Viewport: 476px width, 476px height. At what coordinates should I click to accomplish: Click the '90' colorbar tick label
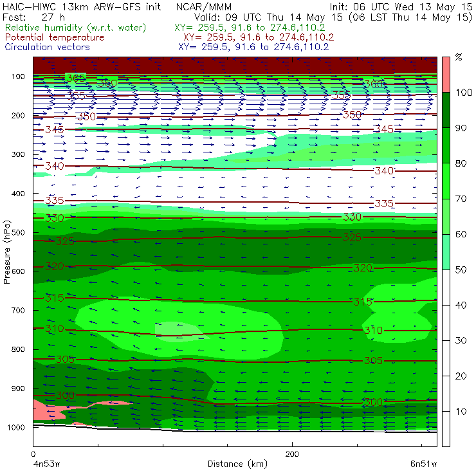461,128
